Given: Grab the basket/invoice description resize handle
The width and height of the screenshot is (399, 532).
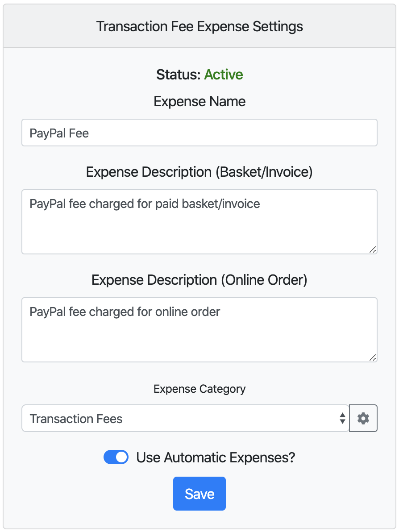Looking at the screenshot, I should (x=373, y=250).
